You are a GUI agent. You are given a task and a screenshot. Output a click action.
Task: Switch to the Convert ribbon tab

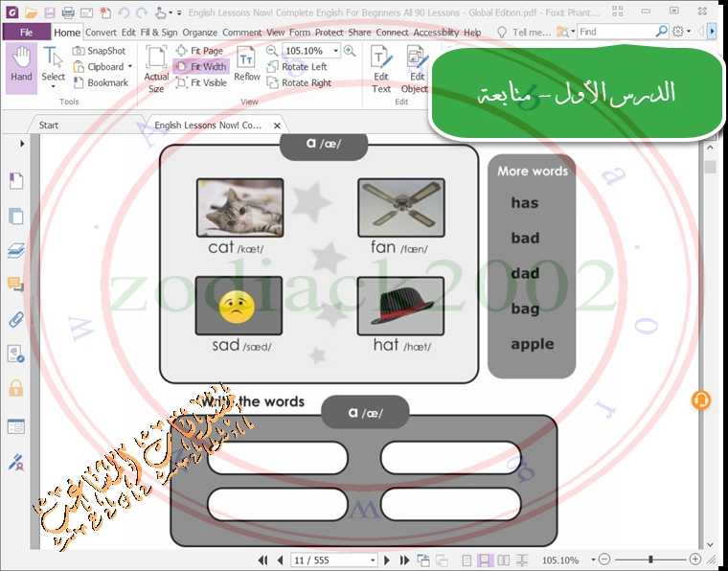pos(101,32)
